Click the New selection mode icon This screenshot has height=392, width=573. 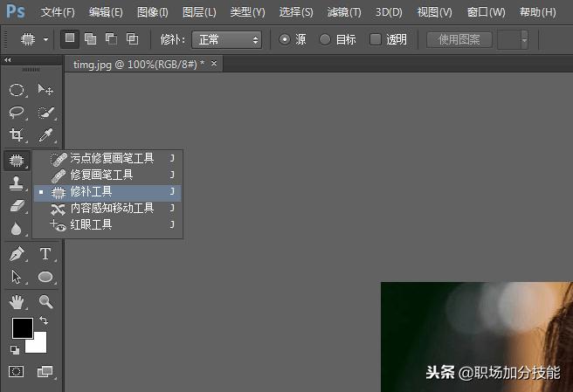[x=70, y=38]
